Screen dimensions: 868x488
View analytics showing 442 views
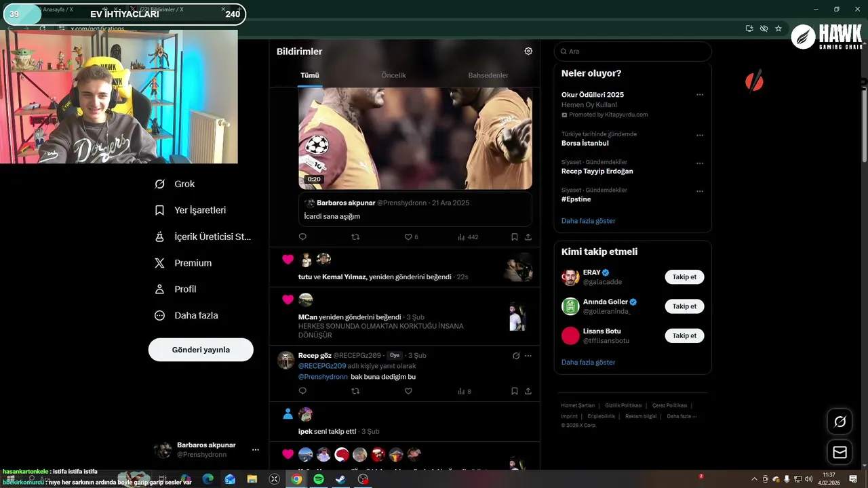(x=468, y=237)
